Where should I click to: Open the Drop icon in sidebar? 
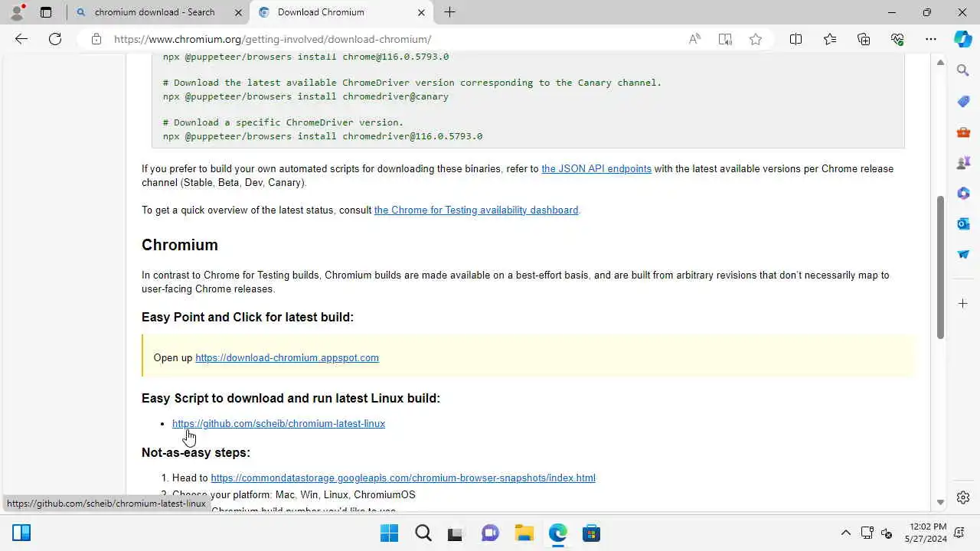point(963,254)
